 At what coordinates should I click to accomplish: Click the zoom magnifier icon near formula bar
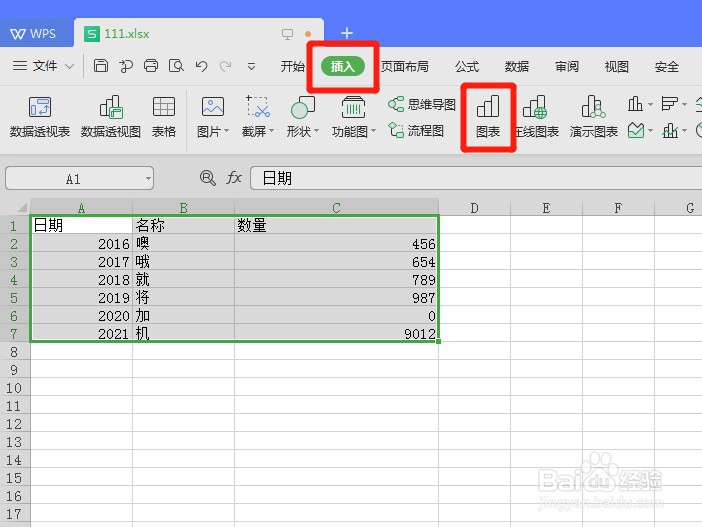tap(207, 178)
